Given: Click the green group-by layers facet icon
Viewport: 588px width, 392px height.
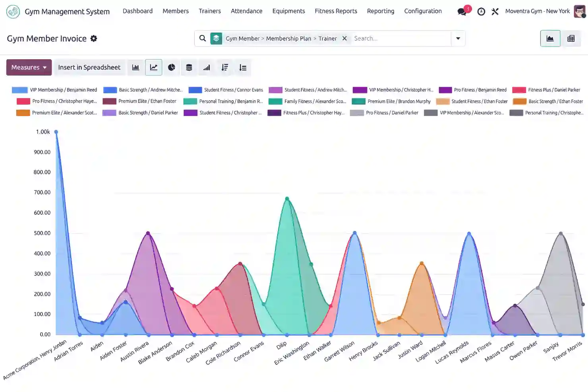Looking at the screenshot, I should click(x=216, y=39).
